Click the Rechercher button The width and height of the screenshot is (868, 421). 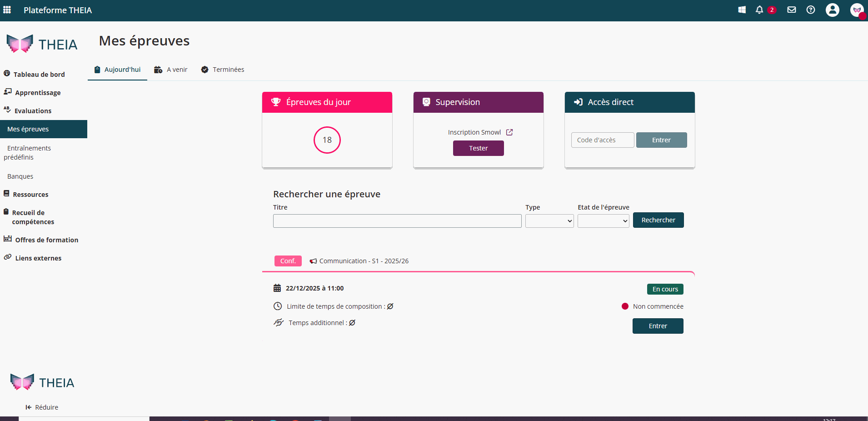658,220
